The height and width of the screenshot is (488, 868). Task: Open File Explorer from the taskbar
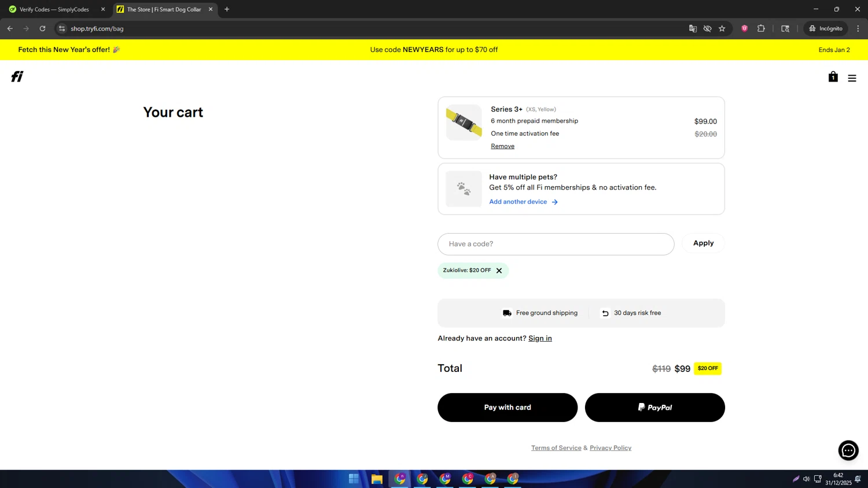[x=377, y=479]
